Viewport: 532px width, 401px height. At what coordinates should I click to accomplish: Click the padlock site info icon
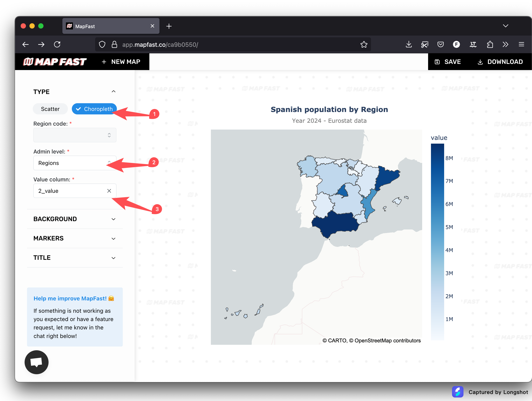pos(114,45)
